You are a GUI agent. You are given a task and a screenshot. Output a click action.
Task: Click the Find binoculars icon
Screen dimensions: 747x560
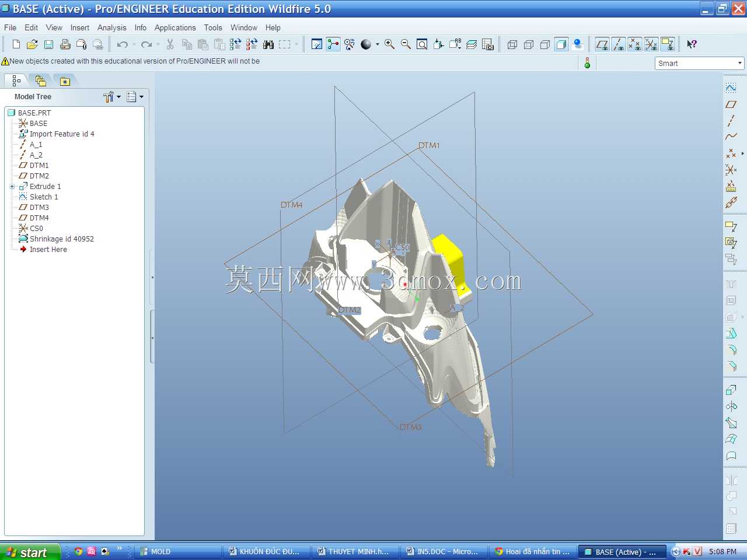tap(268, 44)
